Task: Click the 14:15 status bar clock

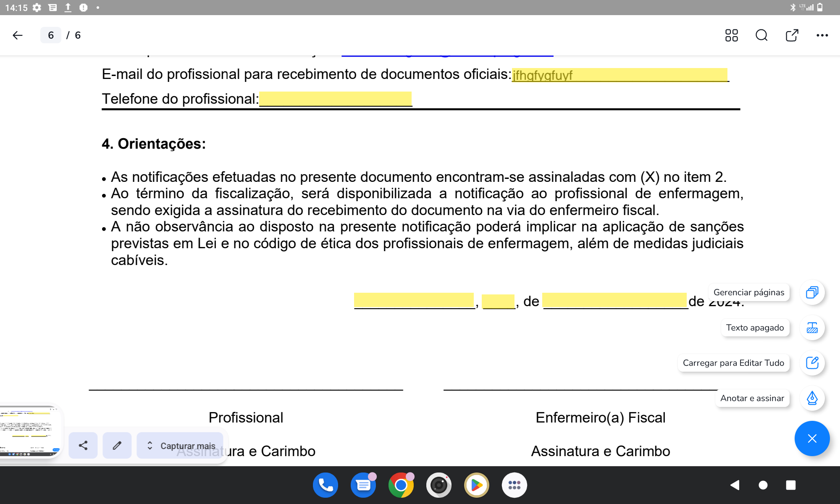Action: [16, 8]
